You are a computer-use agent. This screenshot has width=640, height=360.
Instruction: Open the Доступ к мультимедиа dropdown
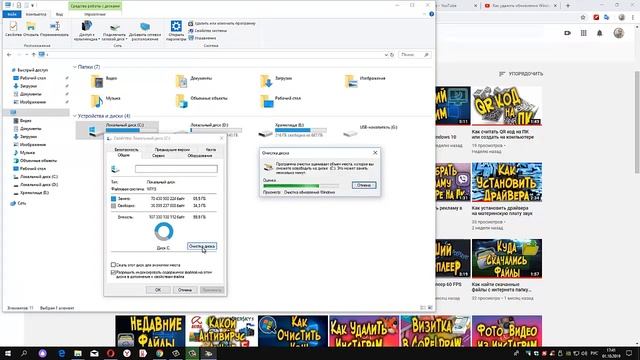click(x=86, y=31)
